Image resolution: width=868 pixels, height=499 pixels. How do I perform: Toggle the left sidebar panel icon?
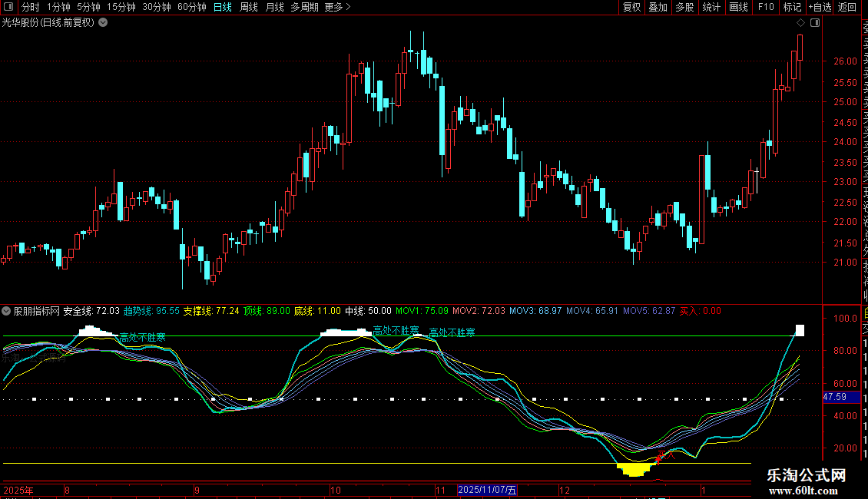click(x=7, y=8)
